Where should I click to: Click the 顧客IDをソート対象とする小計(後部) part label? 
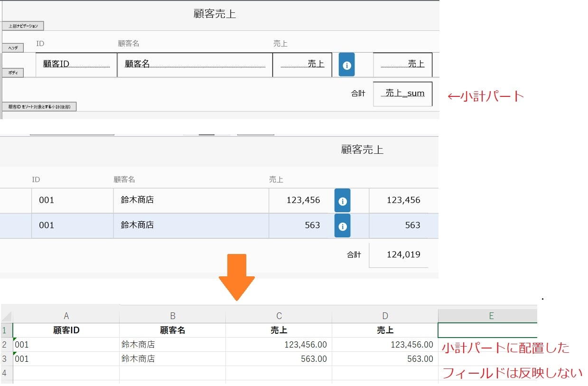(x=40, y=106)
